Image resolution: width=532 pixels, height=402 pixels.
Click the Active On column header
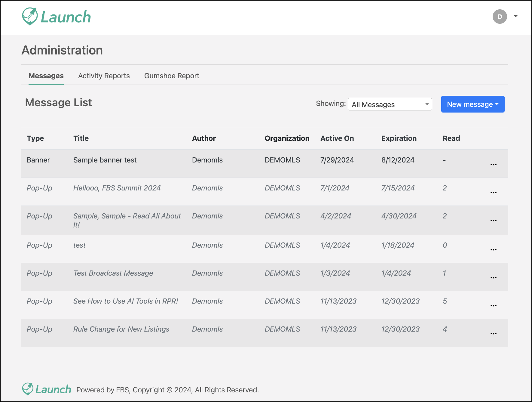(x=337, y=138)
